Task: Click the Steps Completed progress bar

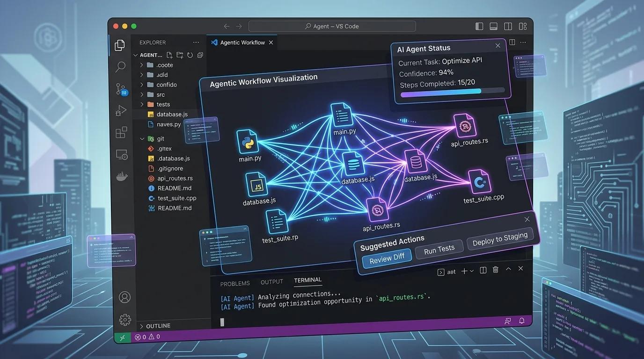Action: click(452, 93)
